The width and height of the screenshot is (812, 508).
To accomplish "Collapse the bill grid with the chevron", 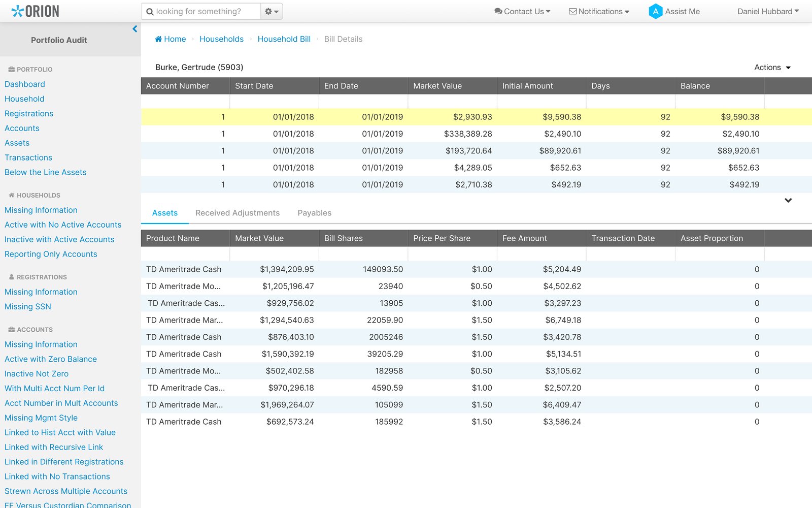I will tap(788, 200).
